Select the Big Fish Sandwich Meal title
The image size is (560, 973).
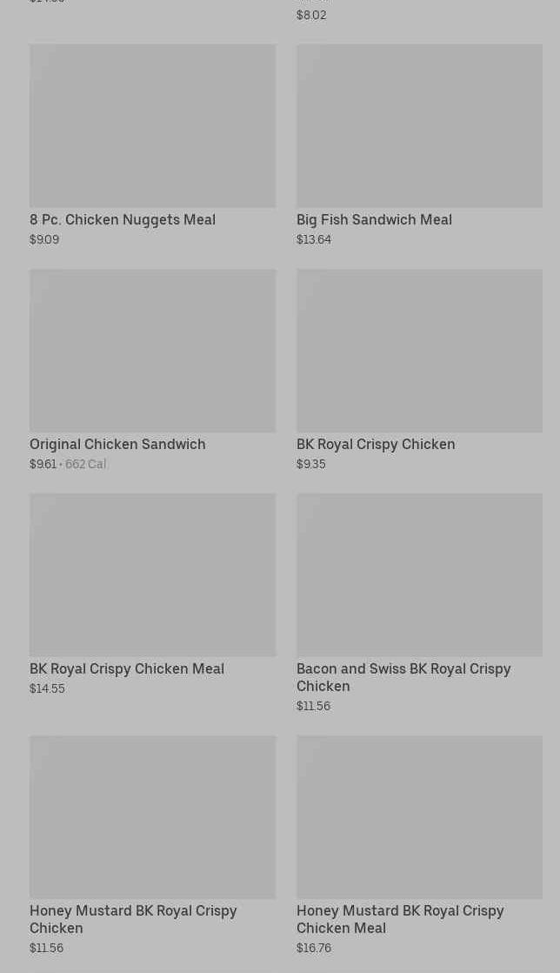point(374,219)
